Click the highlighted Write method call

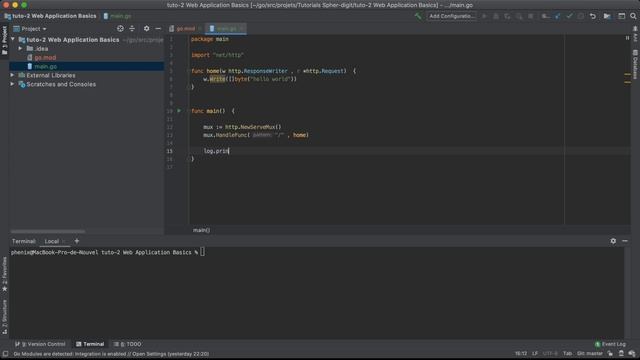point(217,79)
